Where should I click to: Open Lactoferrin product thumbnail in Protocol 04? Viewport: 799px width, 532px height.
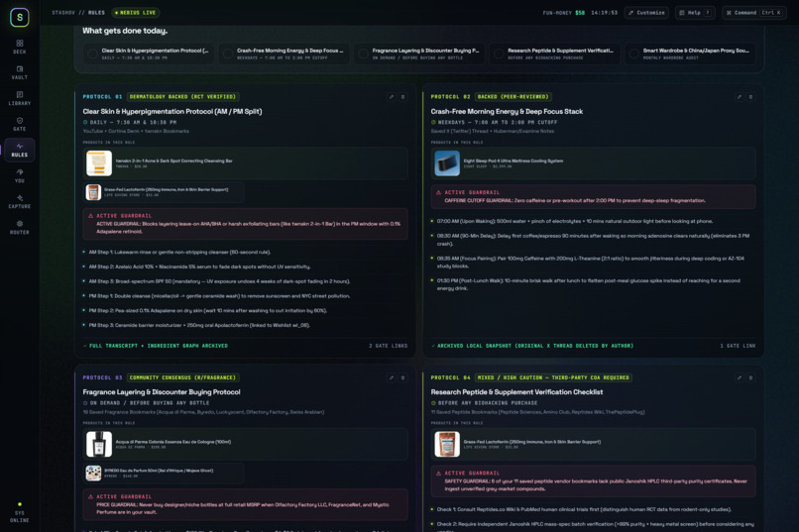(447, 444)
